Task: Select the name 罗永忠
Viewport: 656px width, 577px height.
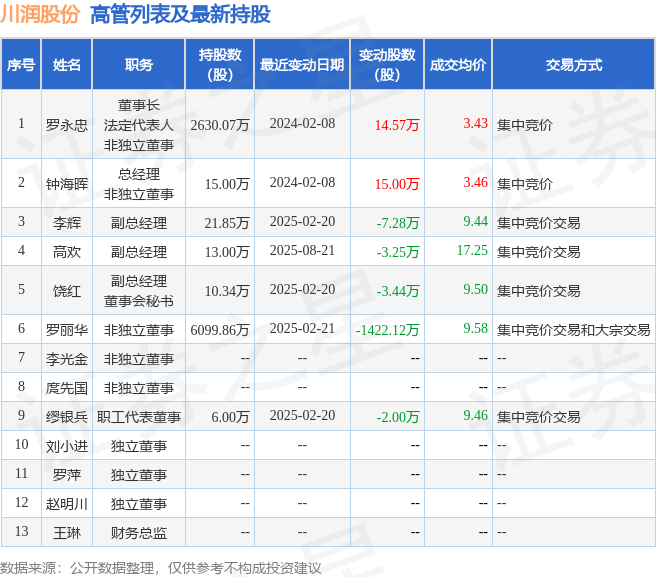Action: (67, 125)
